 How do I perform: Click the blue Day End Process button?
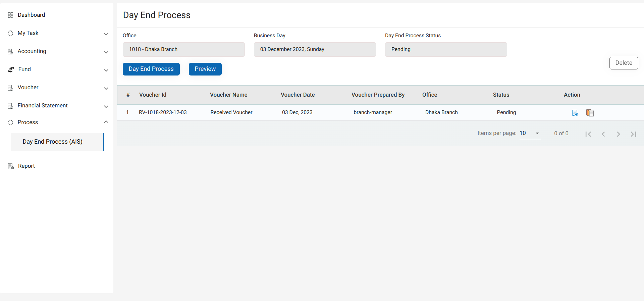[x=151, y=69]
